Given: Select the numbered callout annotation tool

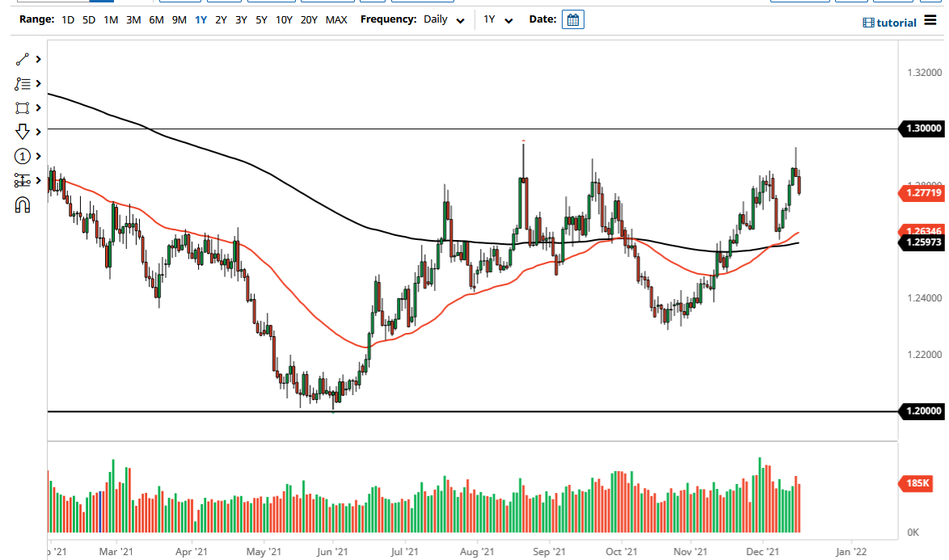Looking at the screenshot, I should pos(21,154).
